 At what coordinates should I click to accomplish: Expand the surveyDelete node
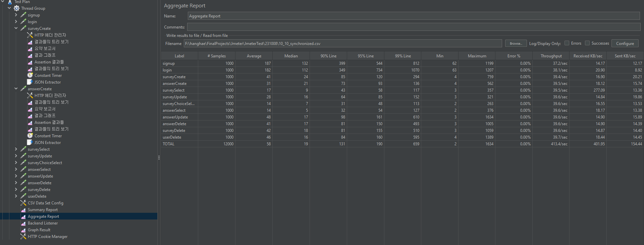[x=16, y=189]
